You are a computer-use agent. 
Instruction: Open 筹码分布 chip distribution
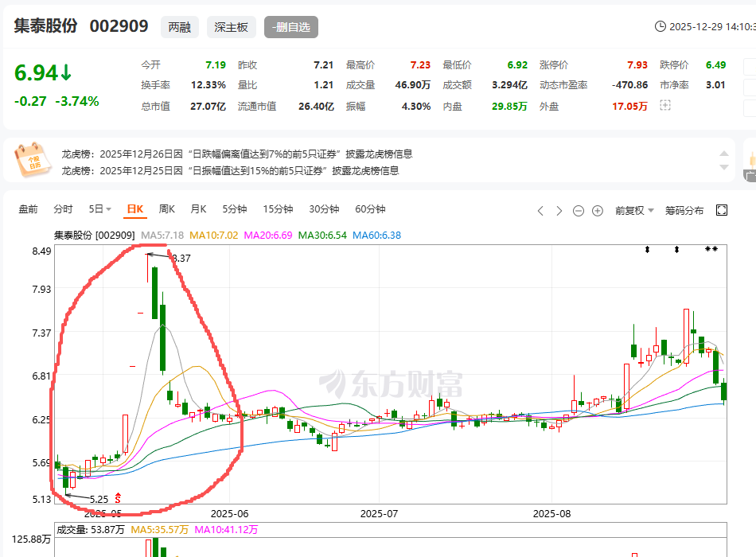pos(684,211)
